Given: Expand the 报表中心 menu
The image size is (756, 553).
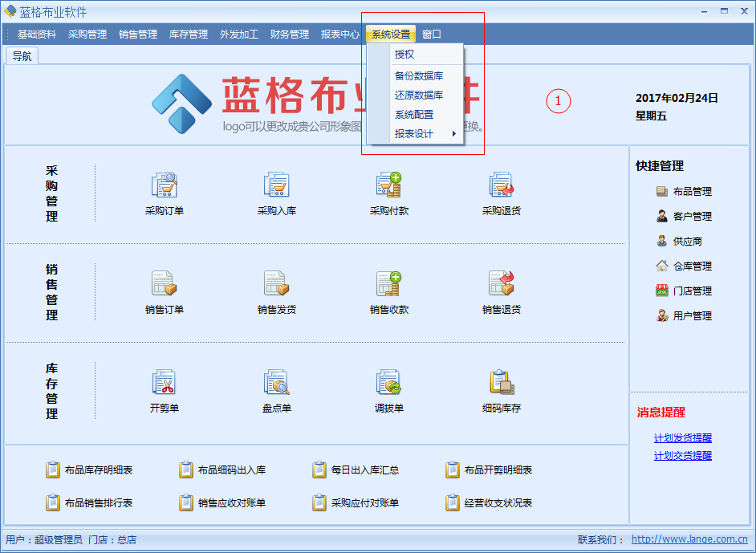Looking at the screenshot, I should pos(340,35).
